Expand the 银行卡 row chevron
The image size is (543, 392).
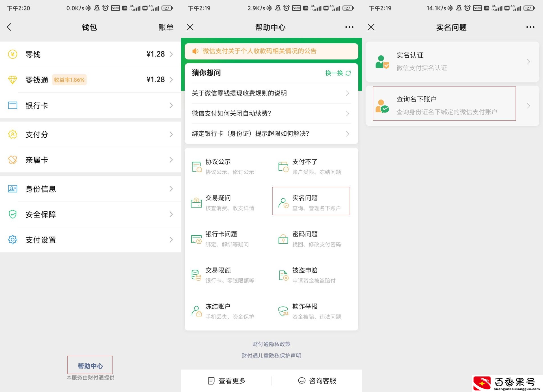171,105
